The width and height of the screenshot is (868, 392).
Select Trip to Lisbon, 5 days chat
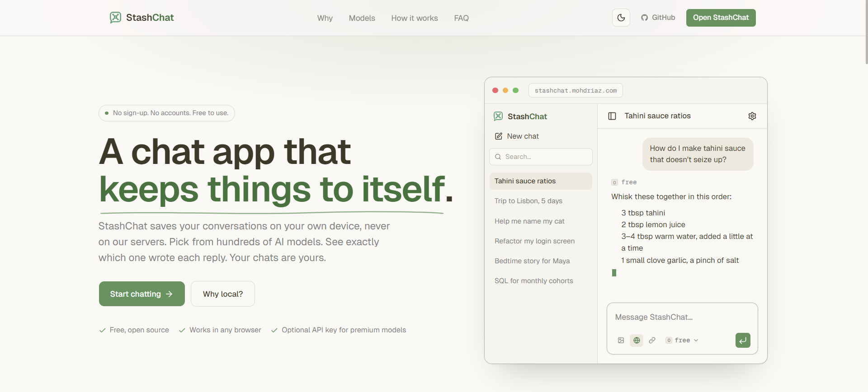pyautogui.click(x=541, y=201)
